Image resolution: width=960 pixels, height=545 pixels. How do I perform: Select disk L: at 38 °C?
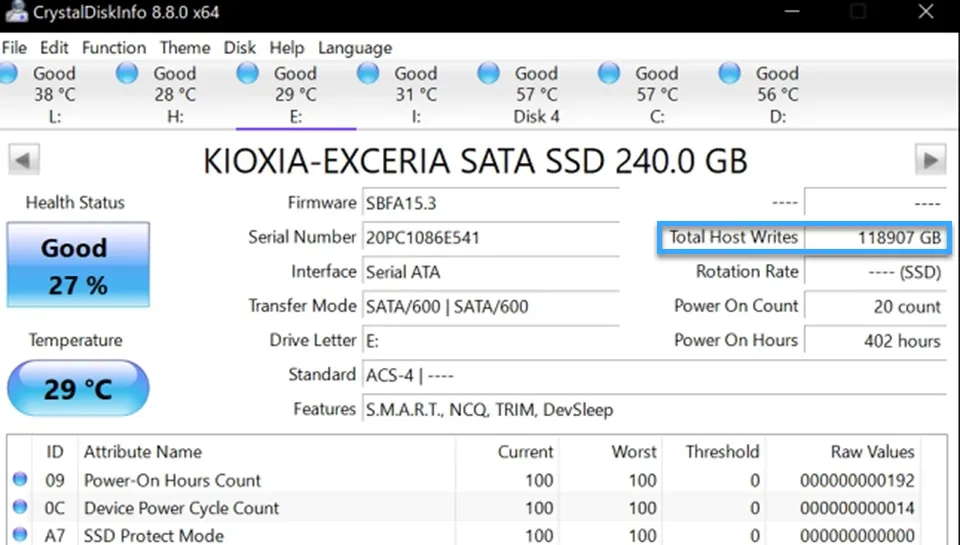[x=54, y=95]
